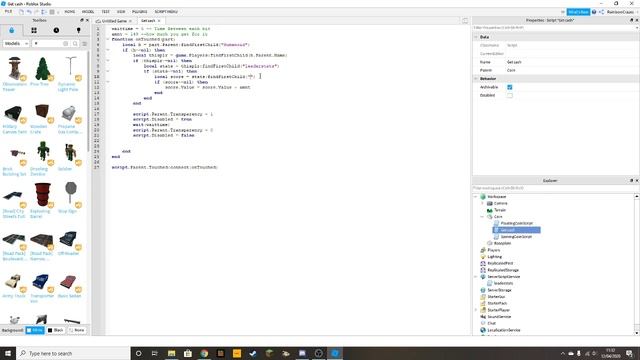Click the Explorer panel scroll down arrow
This screenshot has height=360, width=640.
tap(637, 333)
